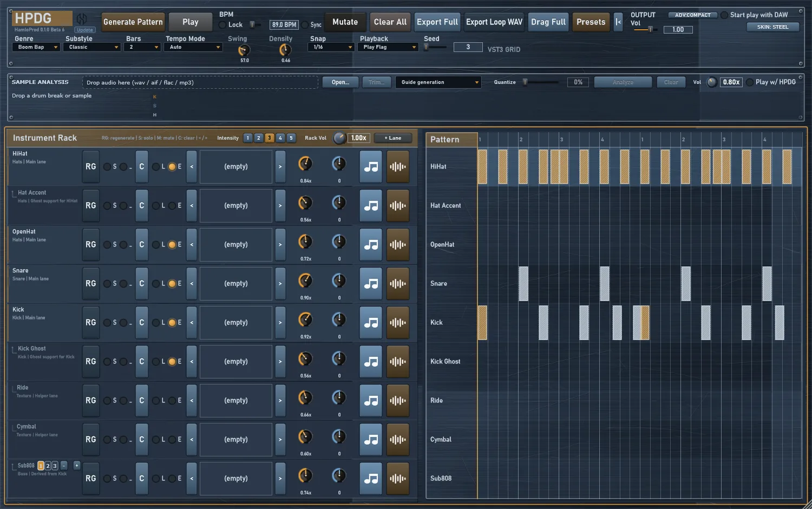Viewport: 812px width, 509px height.
Task: Select intensity level 1
Action: coord(248,138)
